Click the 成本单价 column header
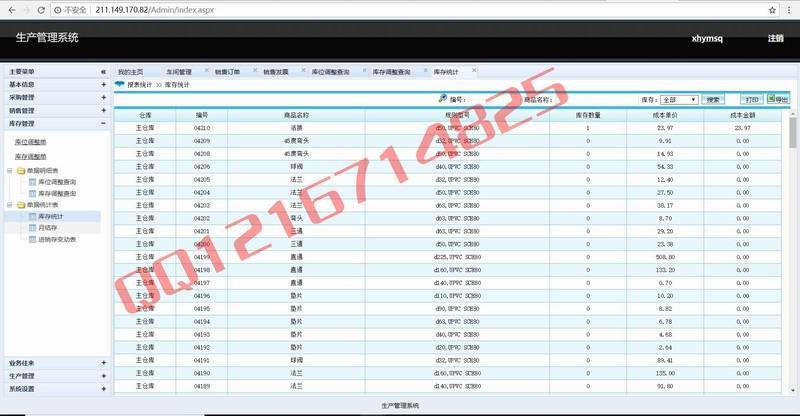The height and width of the screenshot is (416, 800). 665,115
